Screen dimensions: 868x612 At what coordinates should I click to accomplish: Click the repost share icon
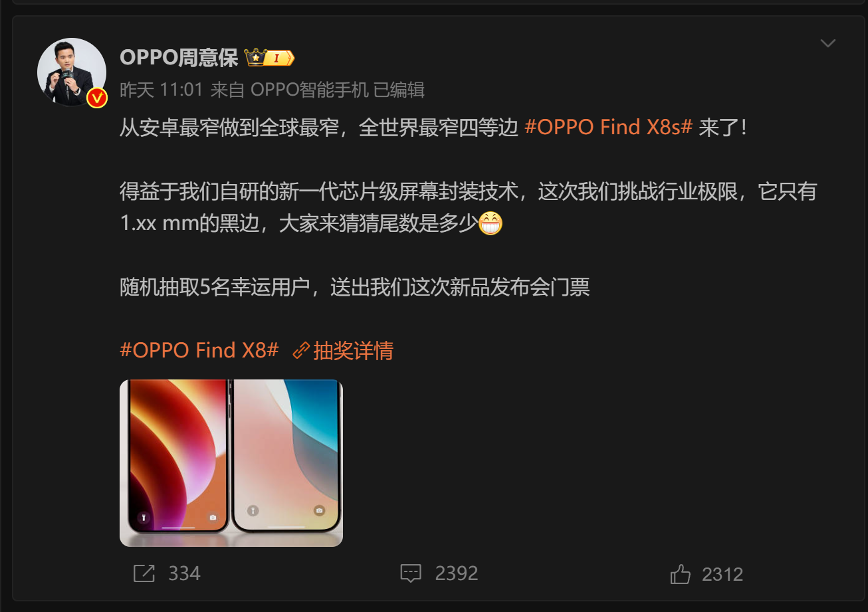[x=144, y=573]
